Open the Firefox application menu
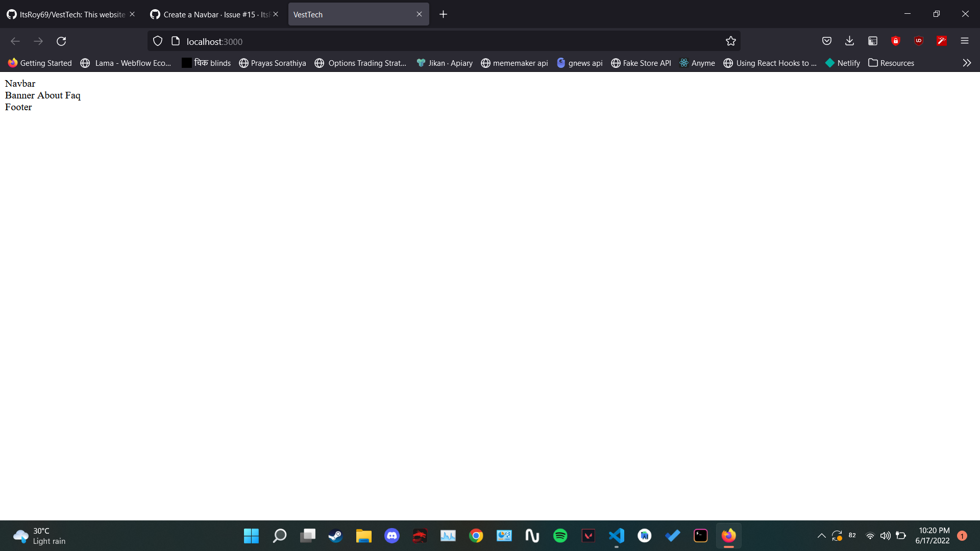Screen dimensions: 980x551 point(965,41)
